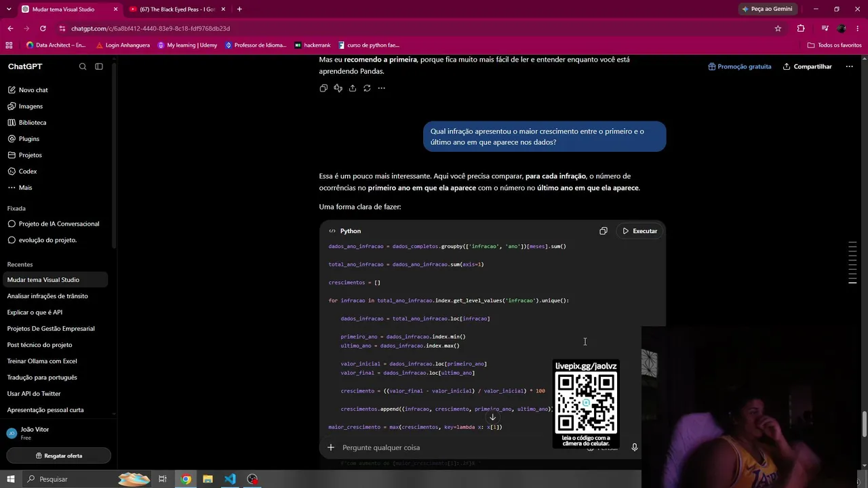Click the Peça ao Gemini button
The image size is (868, 488).
(x=768, y=9)
